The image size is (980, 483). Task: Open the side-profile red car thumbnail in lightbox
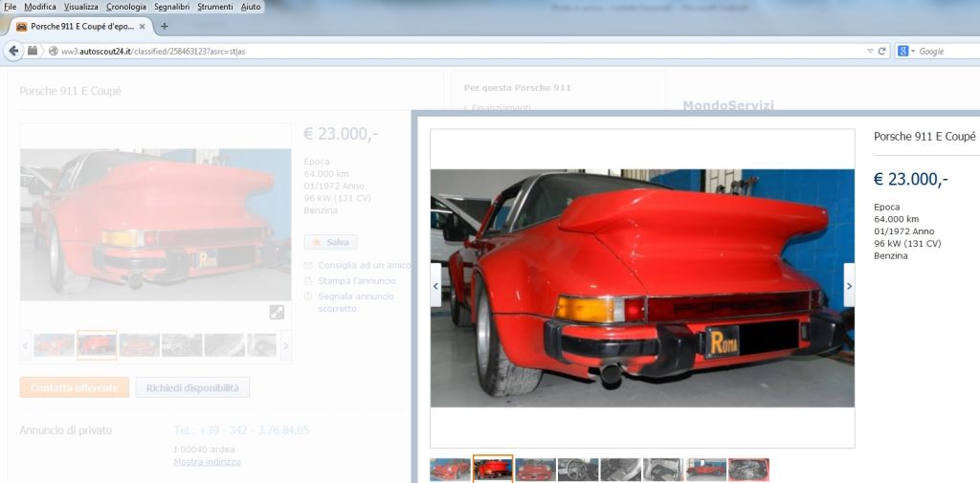[x=706, y=470]
